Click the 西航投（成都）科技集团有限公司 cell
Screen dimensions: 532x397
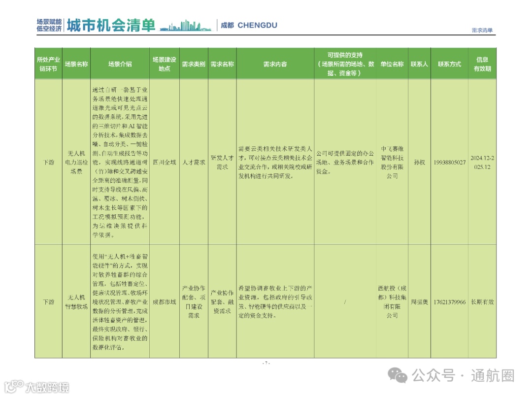[392, 302]
